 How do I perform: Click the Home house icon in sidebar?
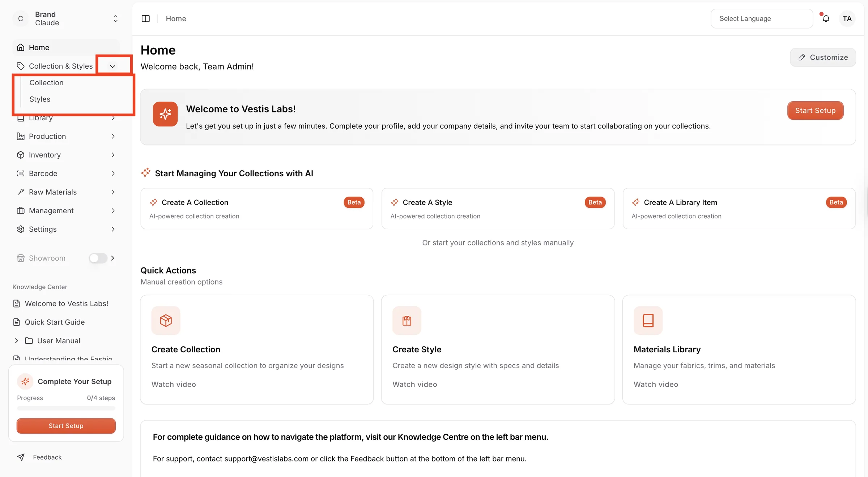click(21, 47)
